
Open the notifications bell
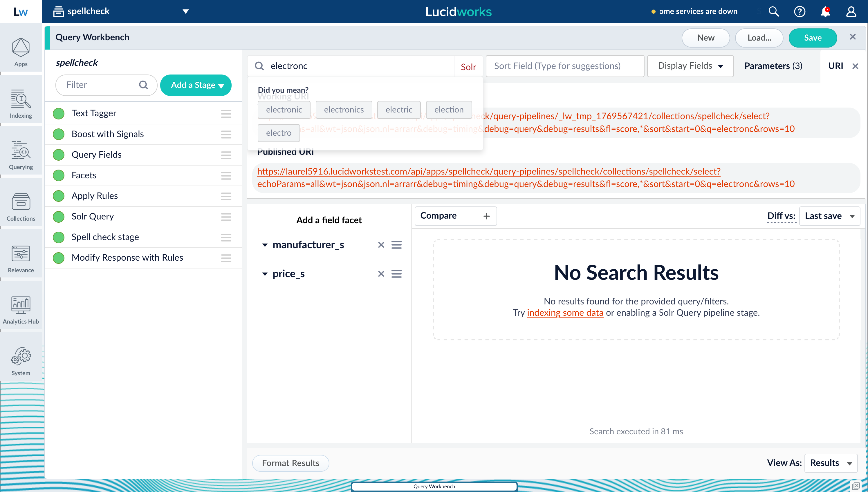coord(825,11)
